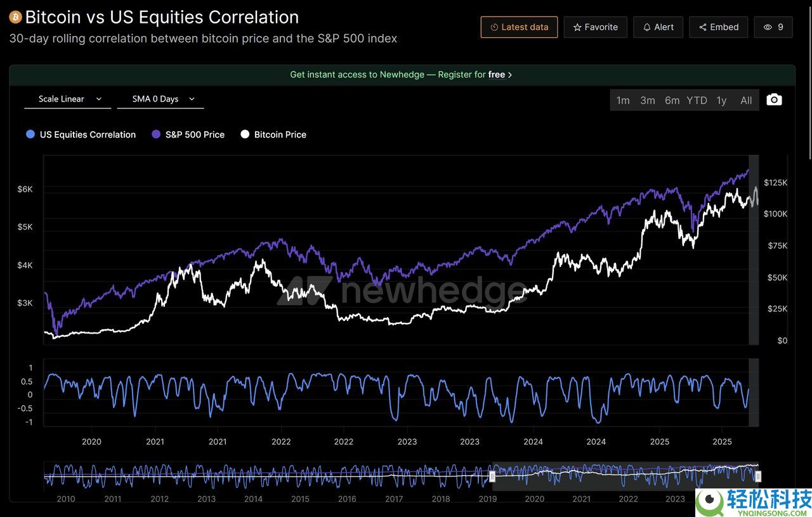Click the '-1' correlation axis label
812x517 pixels.
click(x=29, y=422)
